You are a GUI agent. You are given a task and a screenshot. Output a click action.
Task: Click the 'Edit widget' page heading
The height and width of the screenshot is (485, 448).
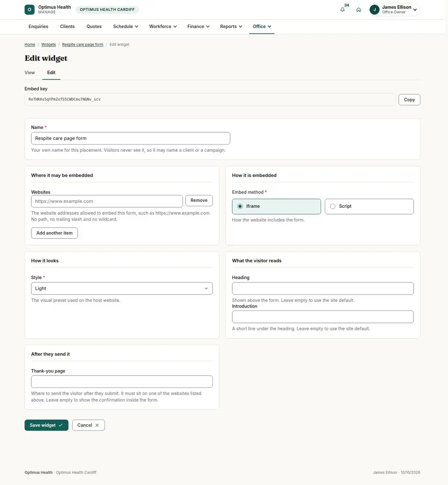[46, 58]
